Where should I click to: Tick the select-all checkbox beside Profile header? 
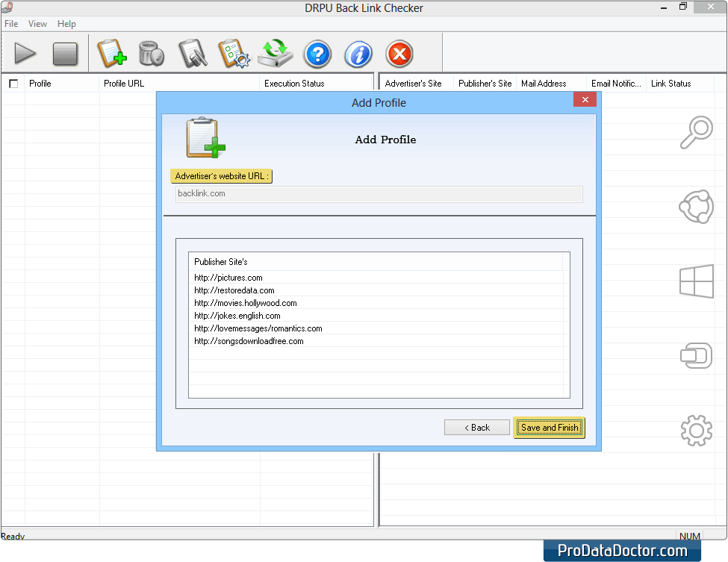point(13,84)
